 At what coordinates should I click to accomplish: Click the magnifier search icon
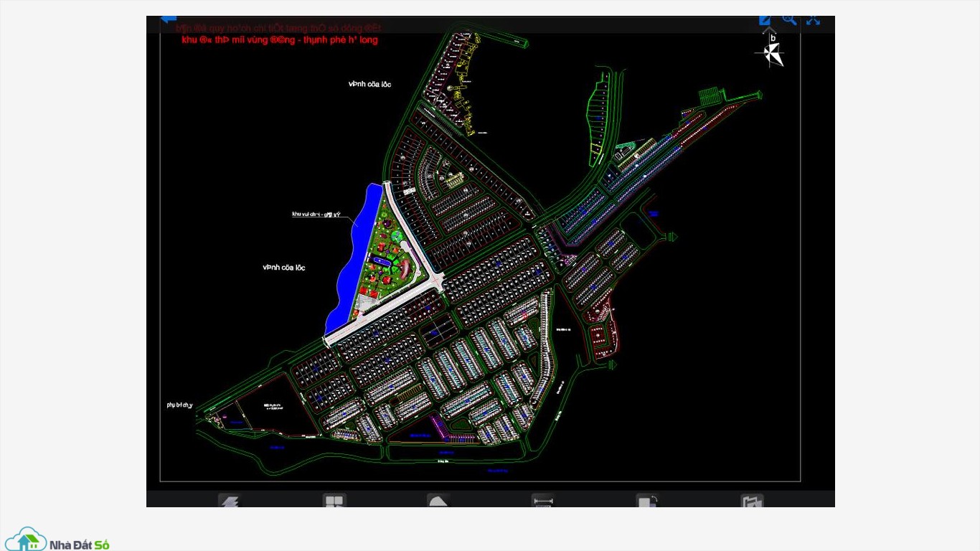click(x=789, y=20)
